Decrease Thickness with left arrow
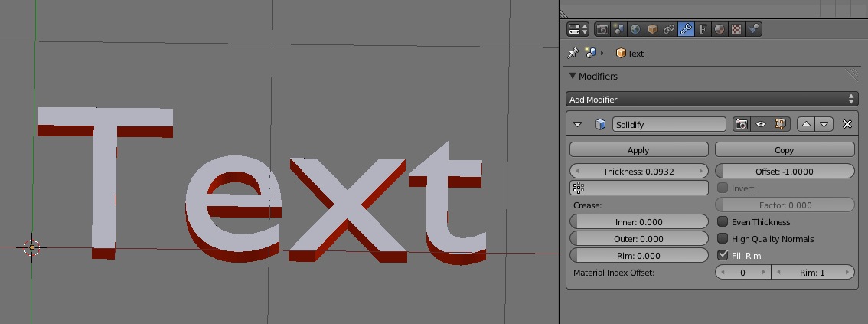This screenshot has height=324, width=868. coord(576,171)
